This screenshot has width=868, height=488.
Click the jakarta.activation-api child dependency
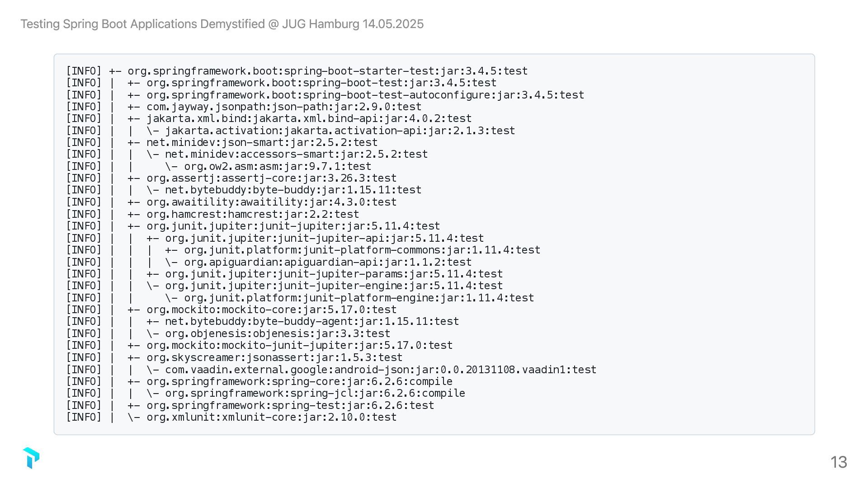click(340, 131)
